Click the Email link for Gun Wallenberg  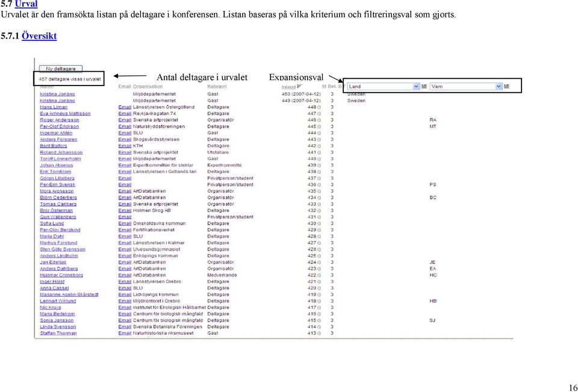125,217
